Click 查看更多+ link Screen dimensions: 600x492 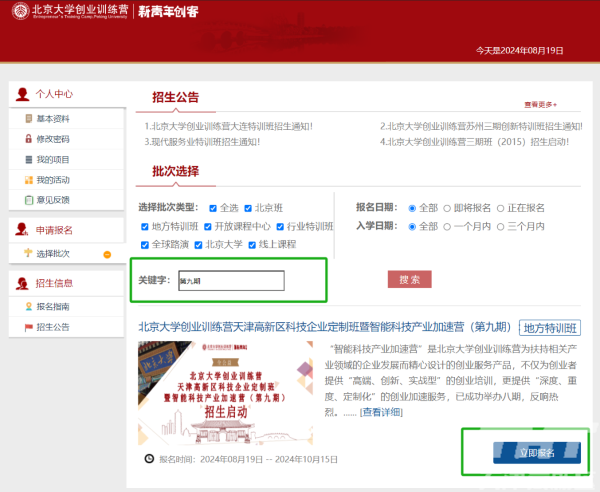(x=541, y=104)
